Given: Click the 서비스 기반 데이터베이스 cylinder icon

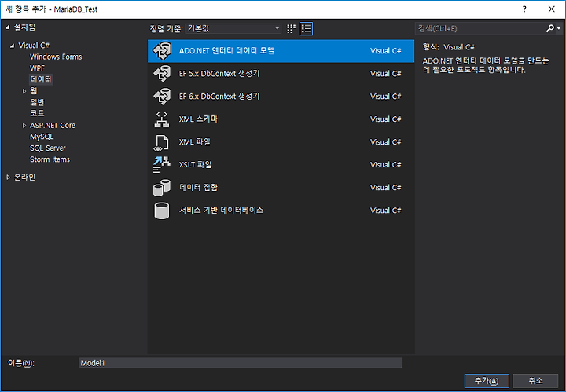Looking at the screenshot, I should tap(161, 211).
